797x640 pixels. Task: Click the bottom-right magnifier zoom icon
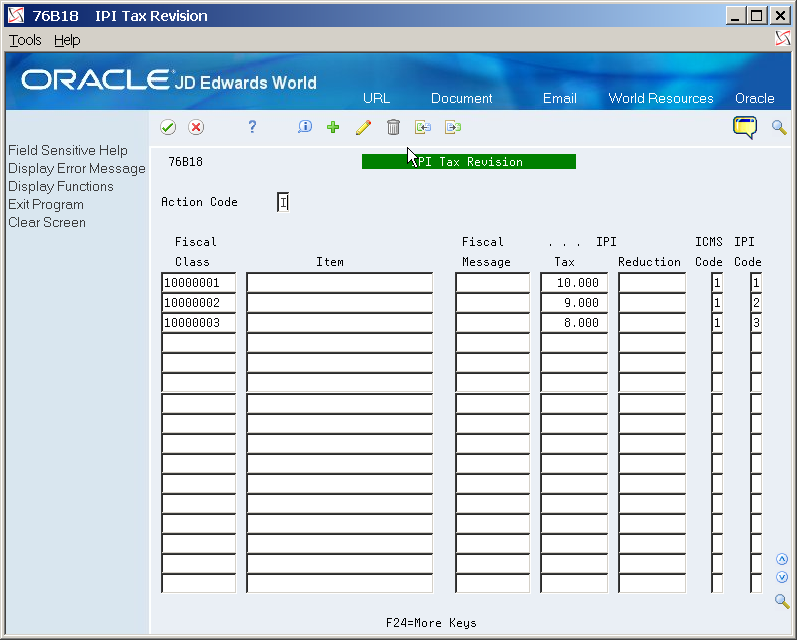coord(782,601)
